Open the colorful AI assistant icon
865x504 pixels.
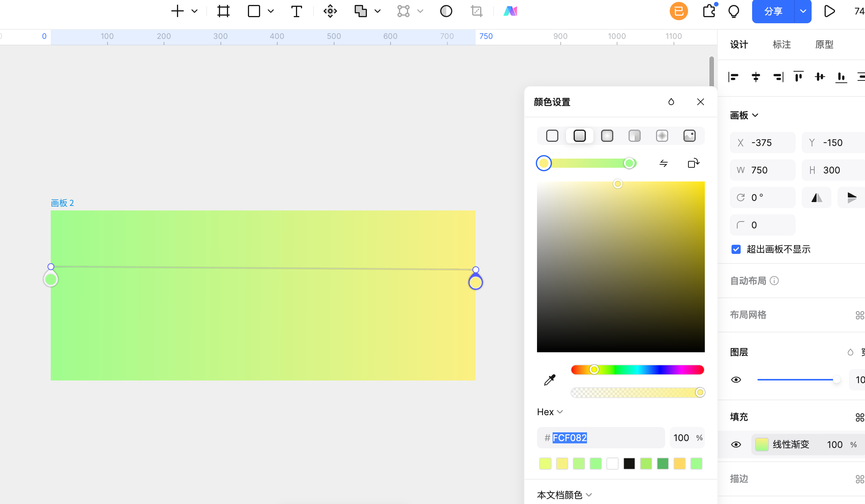[x=510, y=11]
